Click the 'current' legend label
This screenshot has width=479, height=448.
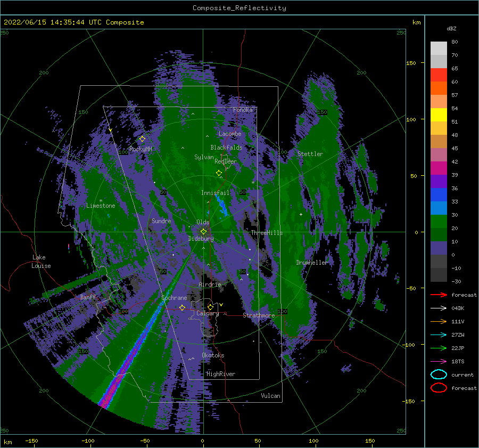tap(462, 374)
